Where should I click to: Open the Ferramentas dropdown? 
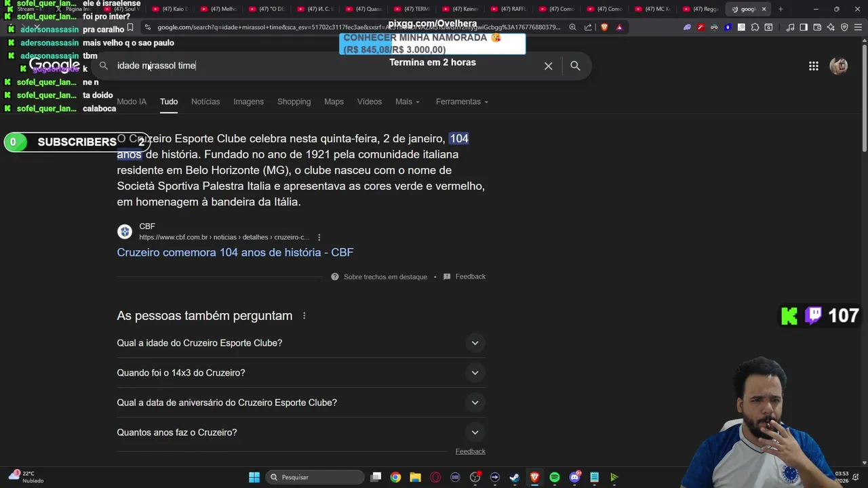[x=462, y=102]
